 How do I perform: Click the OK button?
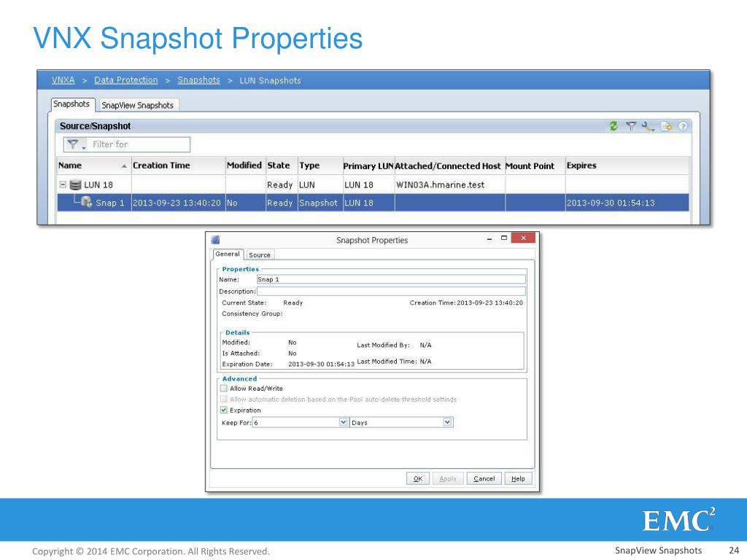pos(418,478)
